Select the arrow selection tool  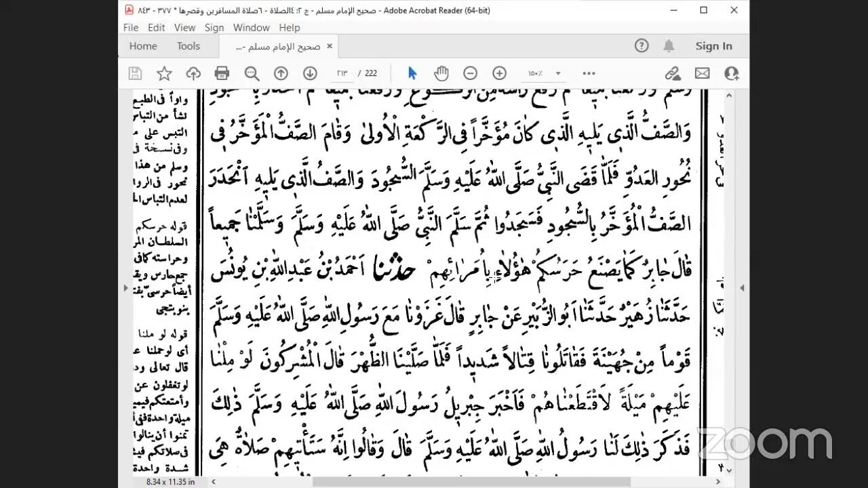412,73
